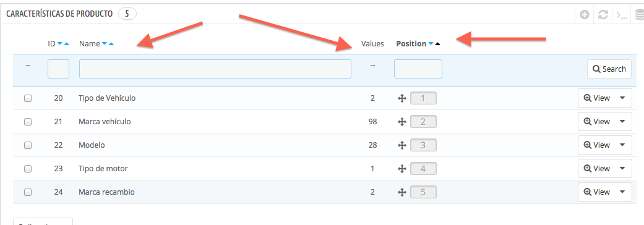Screen dimensions: 644x225
Task: Refresh the product features list
Action: click(x=603, y=15)
